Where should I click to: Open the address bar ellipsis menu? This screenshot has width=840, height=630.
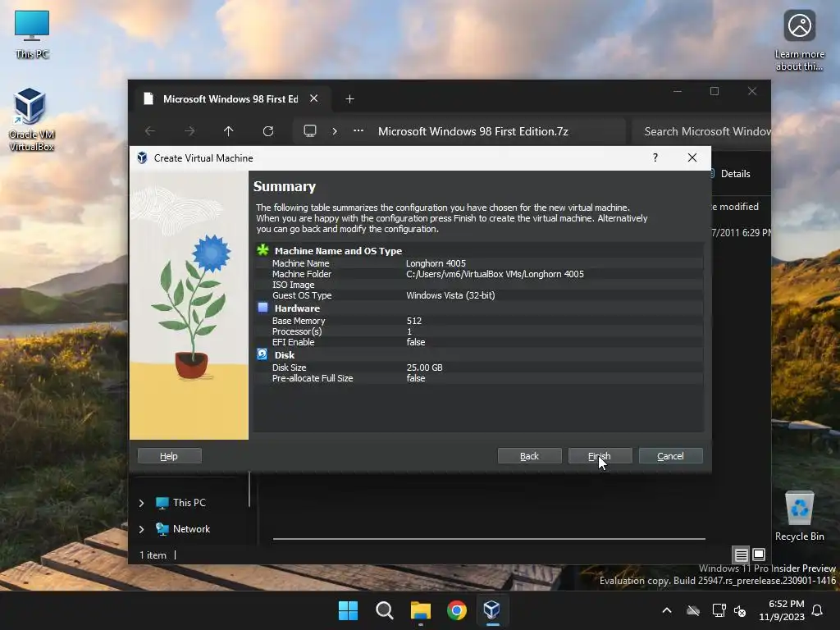pyautogui.click(x=358, y=130)
